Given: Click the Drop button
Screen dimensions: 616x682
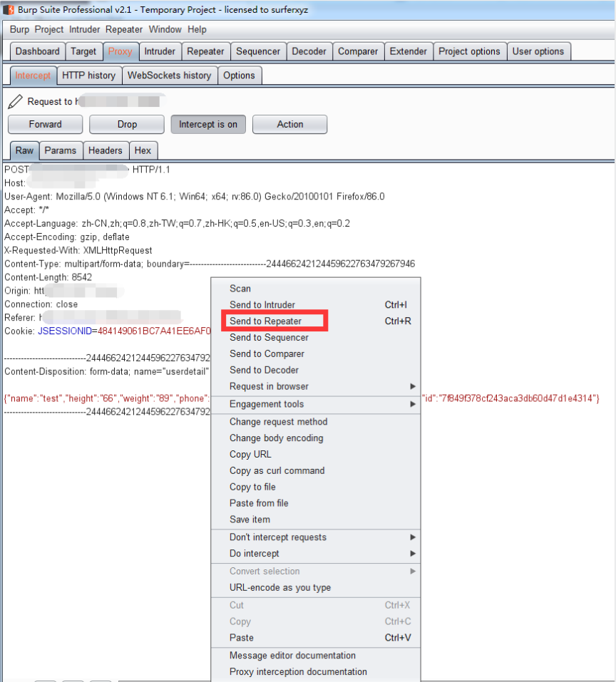Looking at the screenshot, I should 127,125.
